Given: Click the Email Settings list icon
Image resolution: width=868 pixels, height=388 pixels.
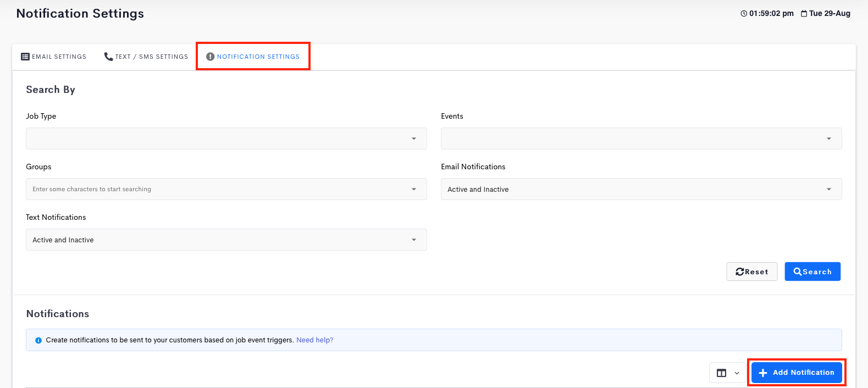Looking at the screenshot, I should click(x=25, y=57).
